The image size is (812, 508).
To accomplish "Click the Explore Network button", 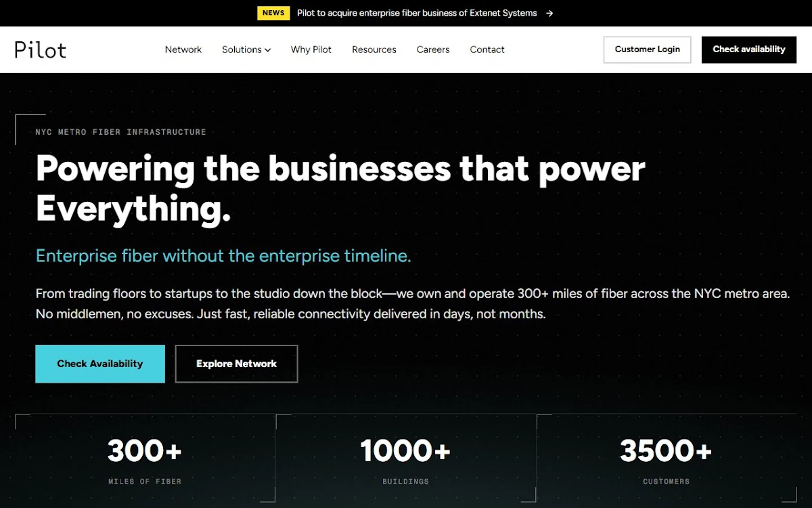I will click(x=236, y=364).
